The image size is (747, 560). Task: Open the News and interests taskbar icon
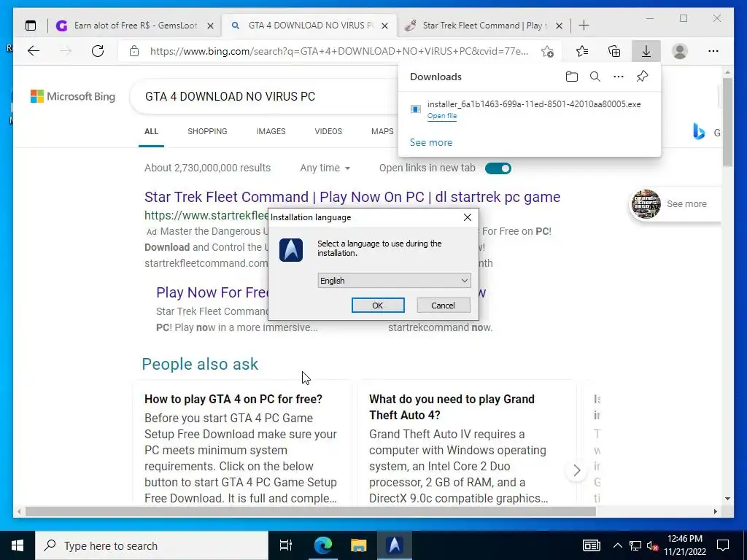pos(591,545)
